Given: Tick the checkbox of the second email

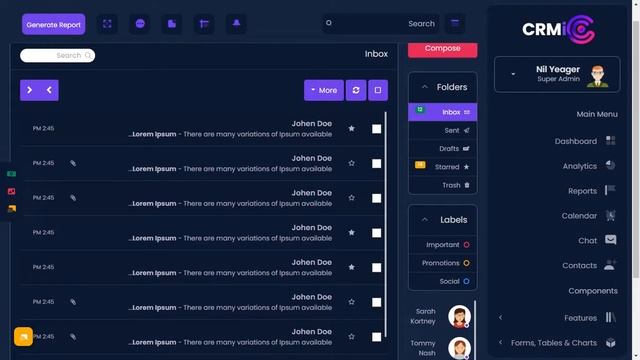Looking at the screenshot, I should pos(377,164).
